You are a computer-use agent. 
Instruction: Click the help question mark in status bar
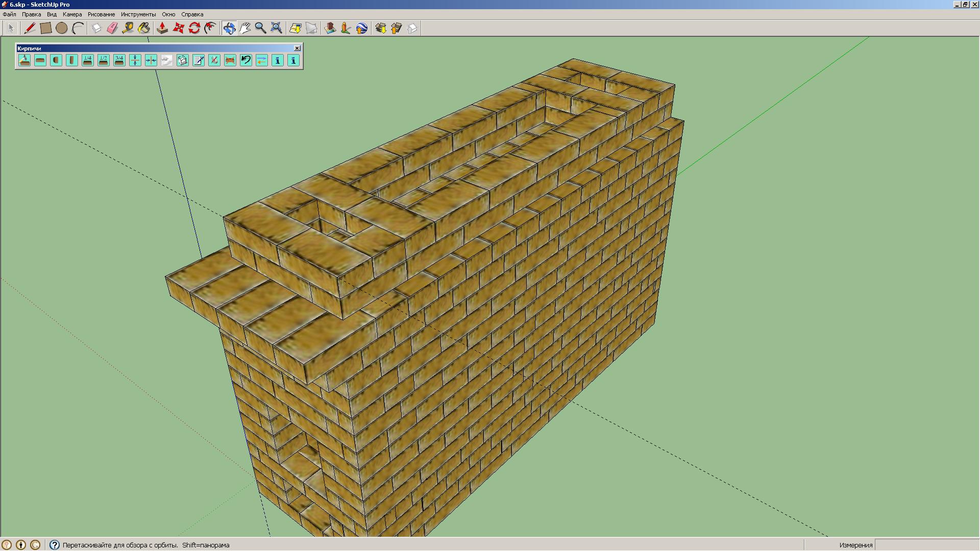54,545
